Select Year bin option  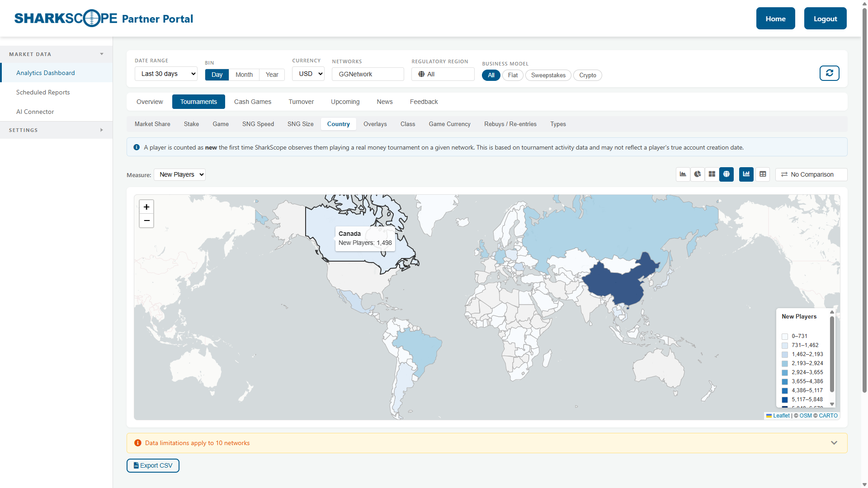pos(272,75)
